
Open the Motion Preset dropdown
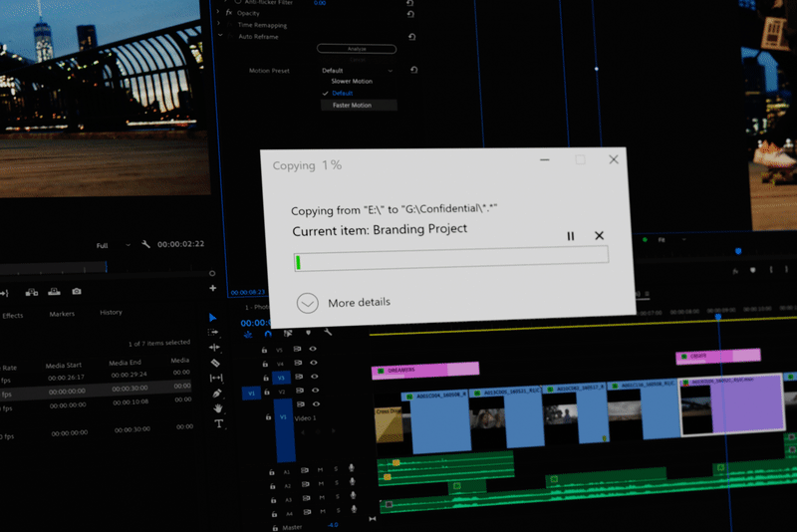[357, 71]
